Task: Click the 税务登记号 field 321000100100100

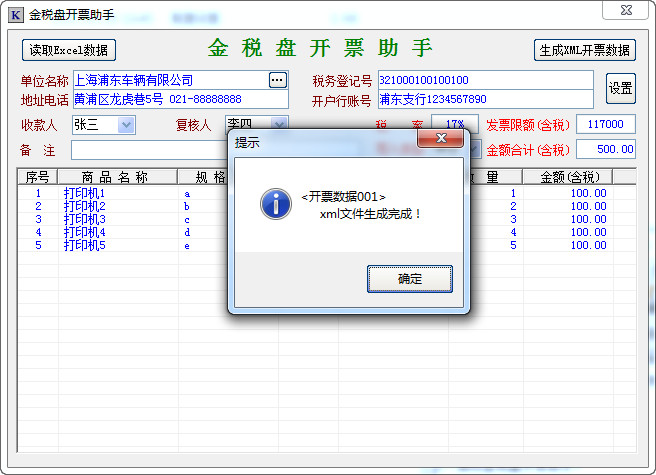Action: pos(485,80)
